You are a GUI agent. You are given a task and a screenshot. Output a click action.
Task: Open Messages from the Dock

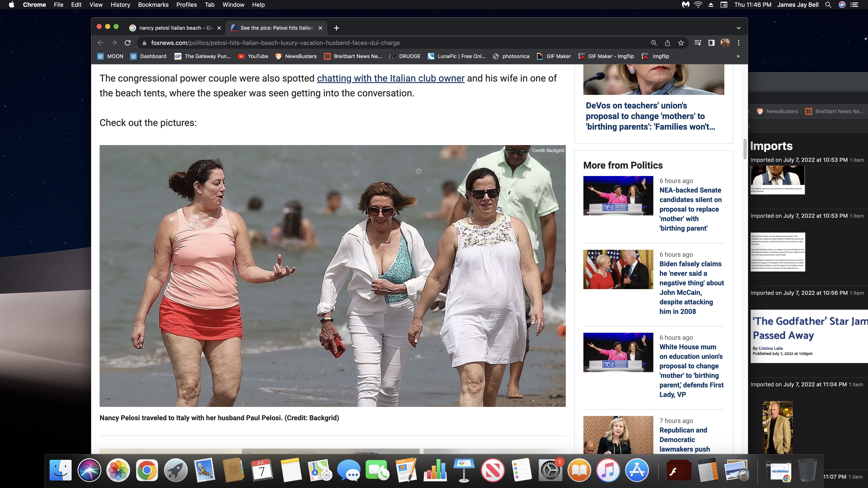pos(348,470)
